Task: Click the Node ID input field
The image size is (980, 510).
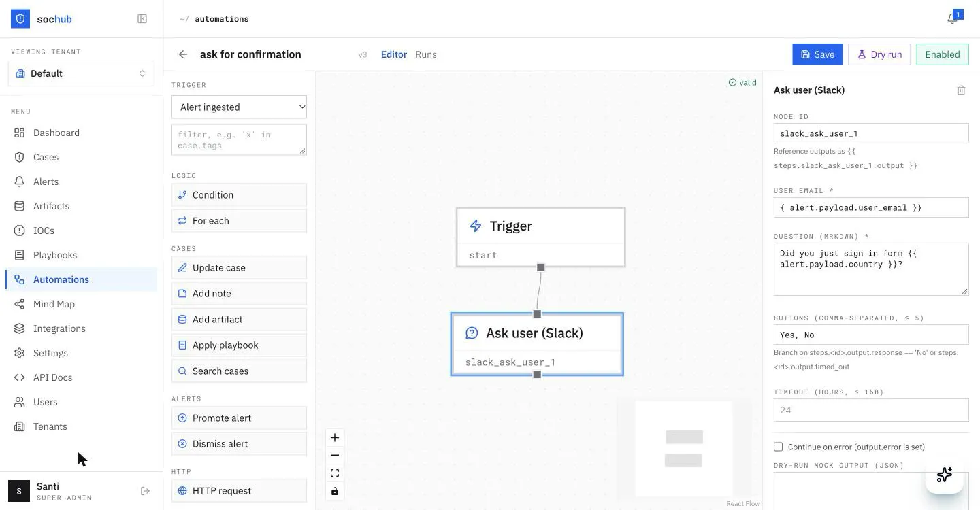Action: (871, 133)
